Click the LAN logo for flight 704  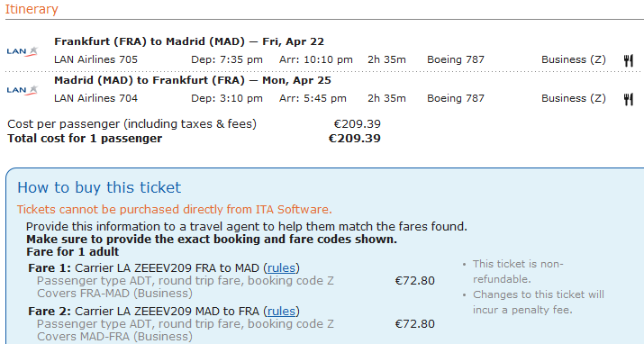(23, 90)
